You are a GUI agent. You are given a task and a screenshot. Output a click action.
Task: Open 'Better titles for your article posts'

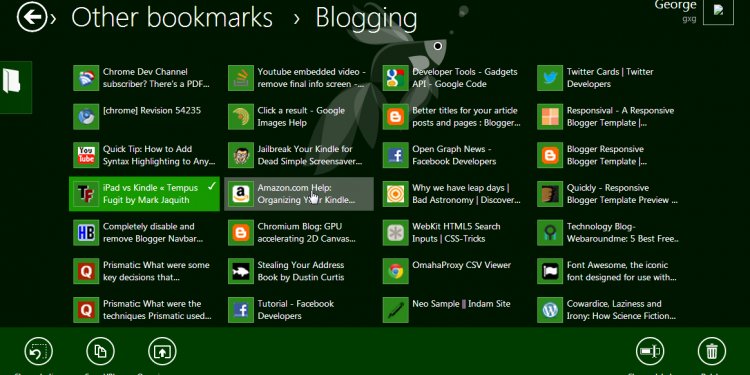(453, 117)
